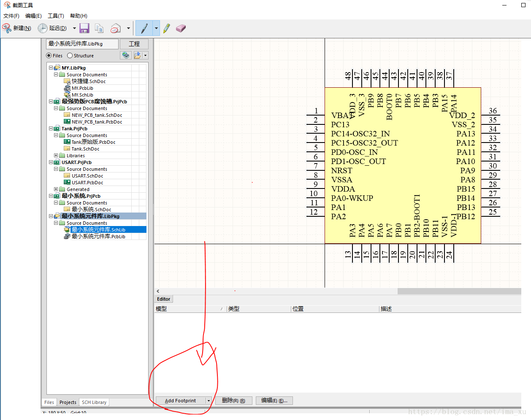Click the compile chip icon beside Structure

click(x=126, y=55)
